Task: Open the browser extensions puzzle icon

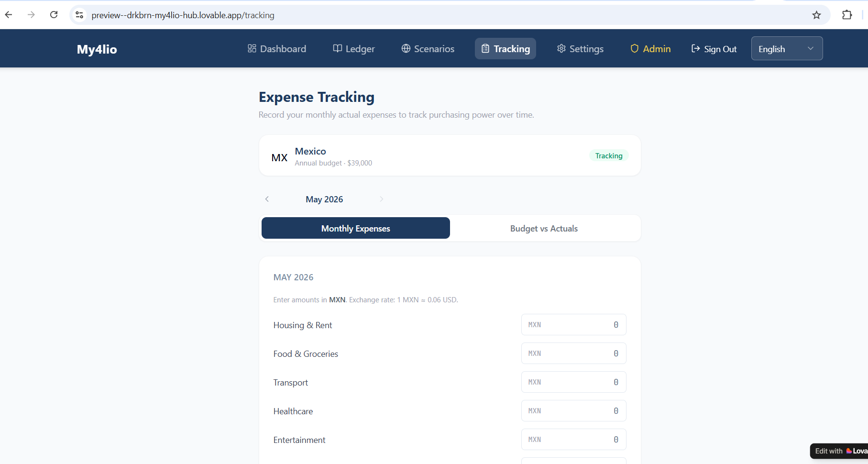Action: click(847, 15)
